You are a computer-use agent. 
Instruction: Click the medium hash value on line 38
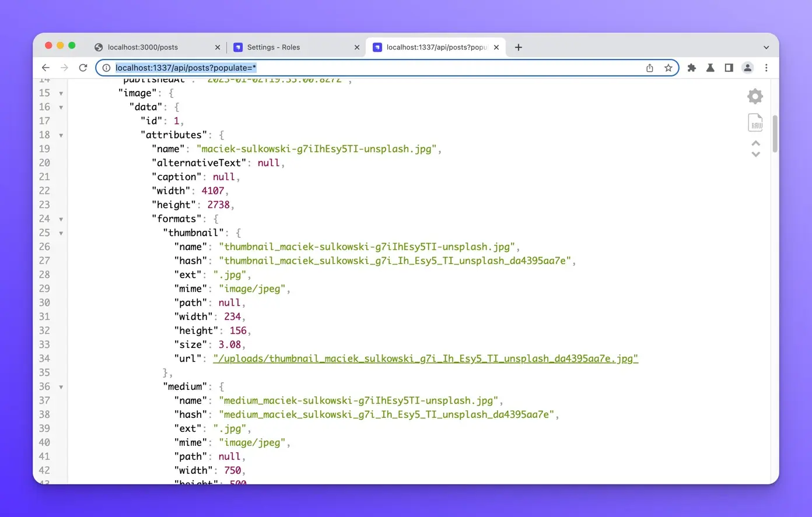pyautogui.click(x=386, y=414)
